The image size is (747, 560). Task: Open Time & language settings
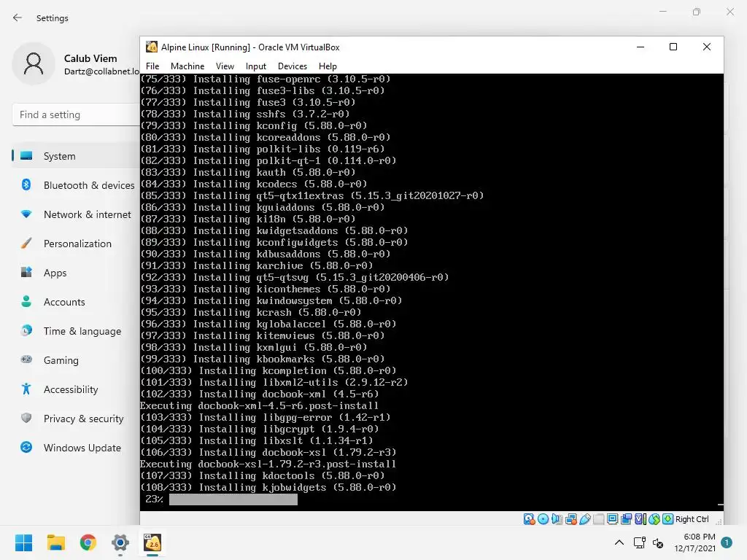[76, 330]
